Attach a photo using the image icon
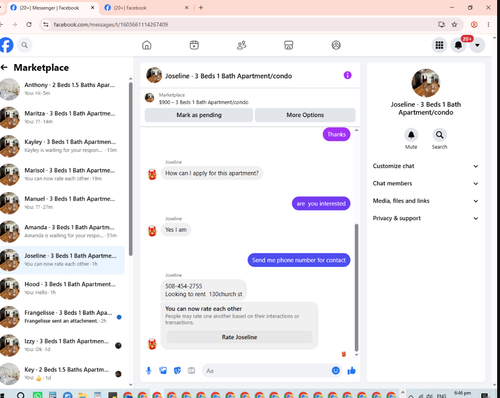This screenshot has width=500, height=398. 163,370
